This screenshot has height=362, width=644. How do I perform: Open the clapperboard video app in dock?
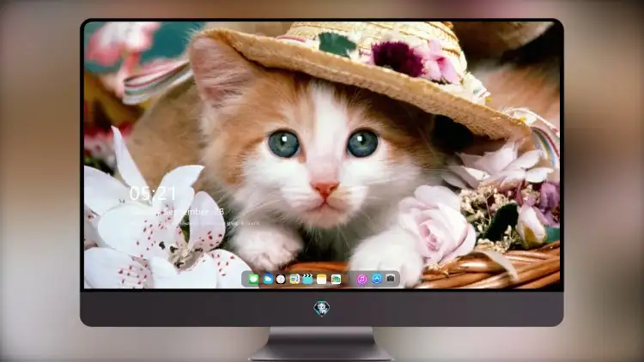(307, 280)
